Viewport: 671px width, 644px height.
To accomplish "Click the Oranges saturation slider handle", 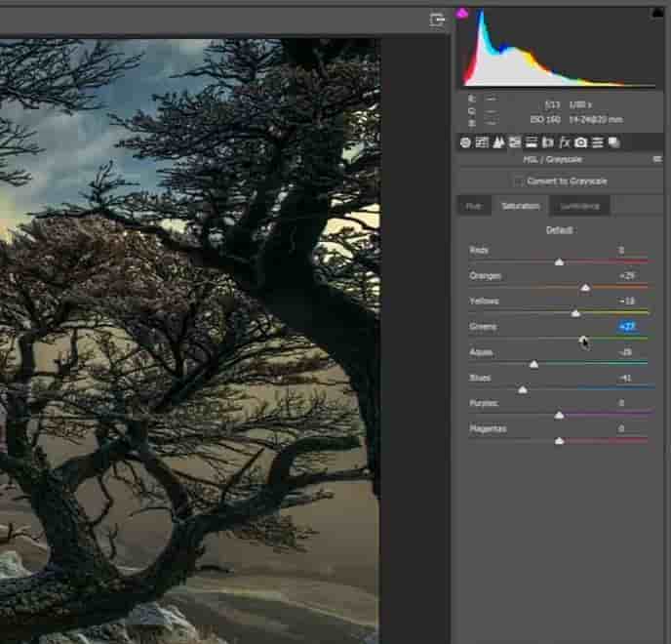I will tap(585, 288).
